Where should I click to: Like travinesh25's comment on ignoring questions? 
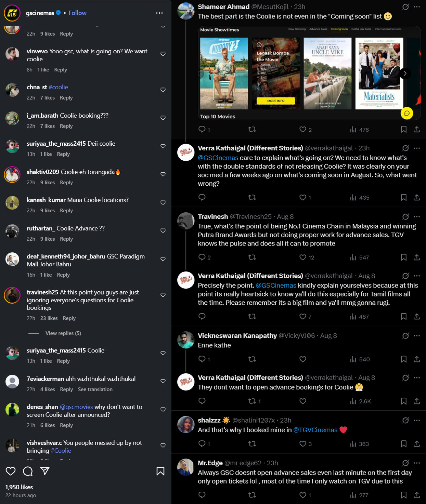tap(163, 295)
